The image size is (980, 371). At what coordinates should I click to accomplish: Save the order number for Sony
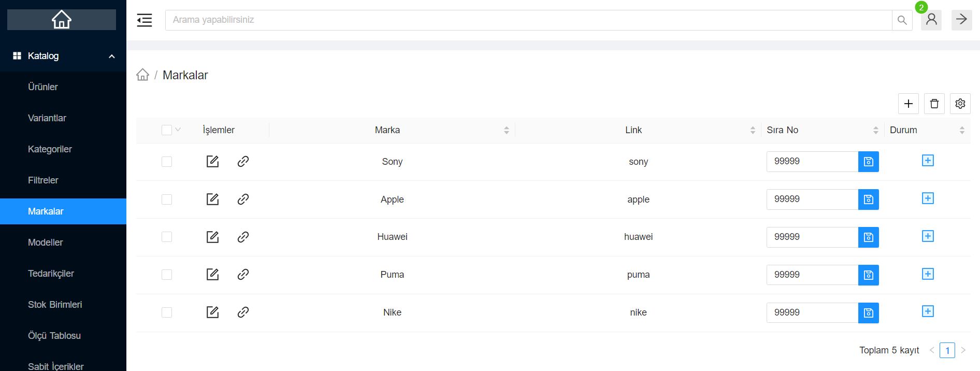click(869, 162)
